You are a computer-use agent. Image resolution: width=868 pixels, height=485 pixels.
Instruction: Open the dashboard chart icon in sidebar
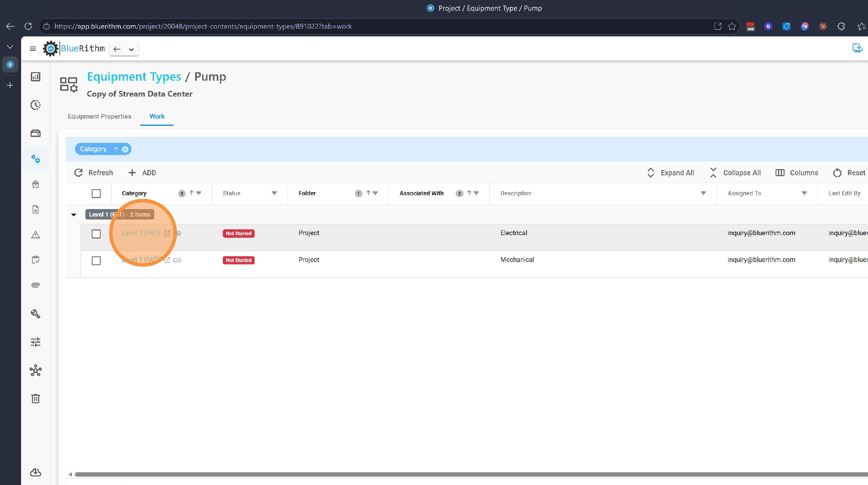35,77
